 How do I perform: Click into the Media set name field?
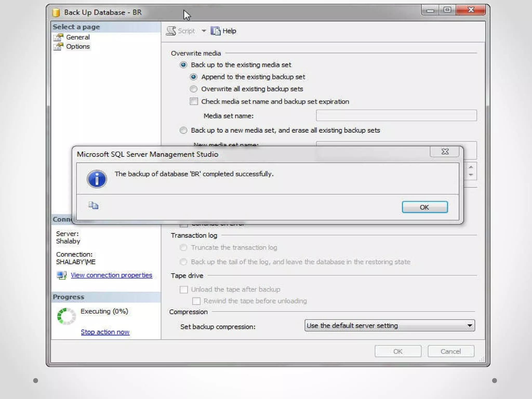coord(396,116)
